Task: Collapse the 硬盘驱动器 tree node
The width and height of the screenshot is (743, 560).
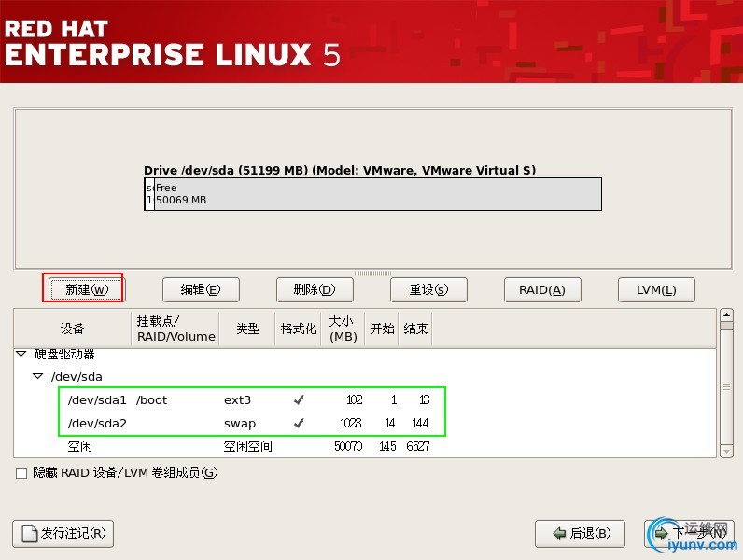Action: pos(21,354)
